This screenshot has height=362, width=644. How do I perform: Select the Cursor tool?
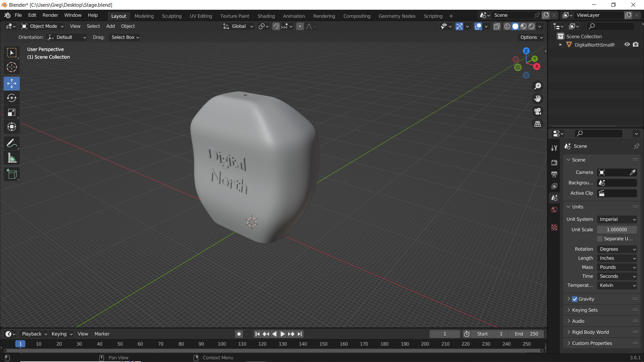tap(12, 67)
